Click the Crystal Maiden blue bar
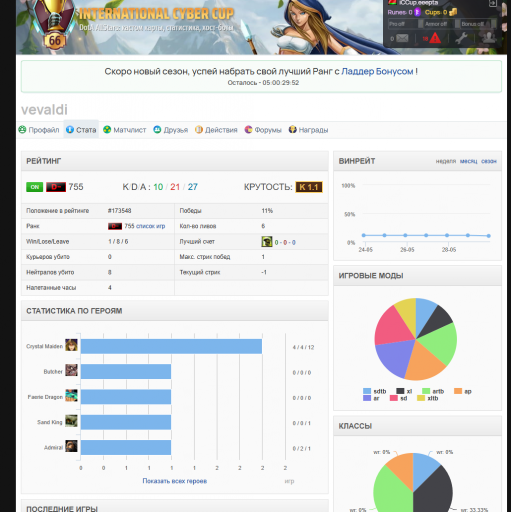The height and width of the screenshot is (512, 511). (171, 346)
